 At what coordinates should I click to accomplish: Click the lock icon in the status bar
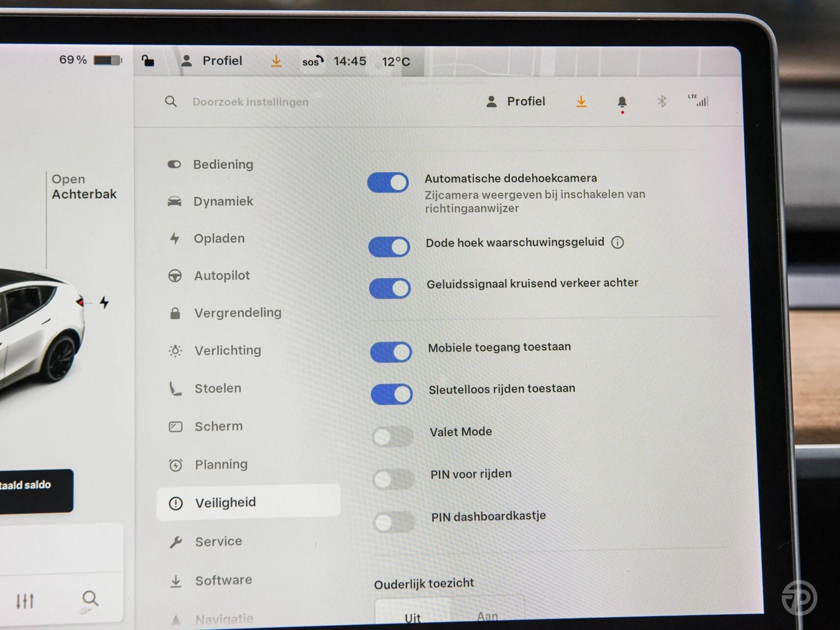click(148, 61)
